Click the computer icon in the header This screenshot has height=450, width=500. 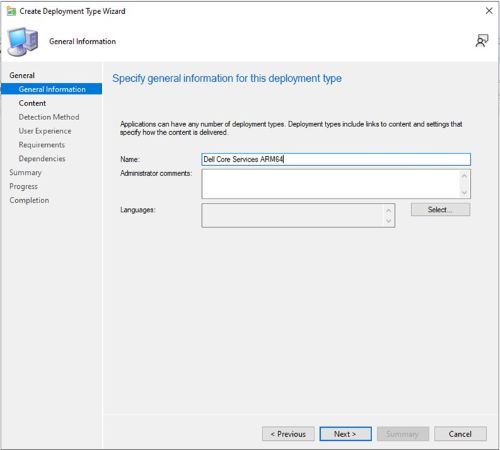23,42
